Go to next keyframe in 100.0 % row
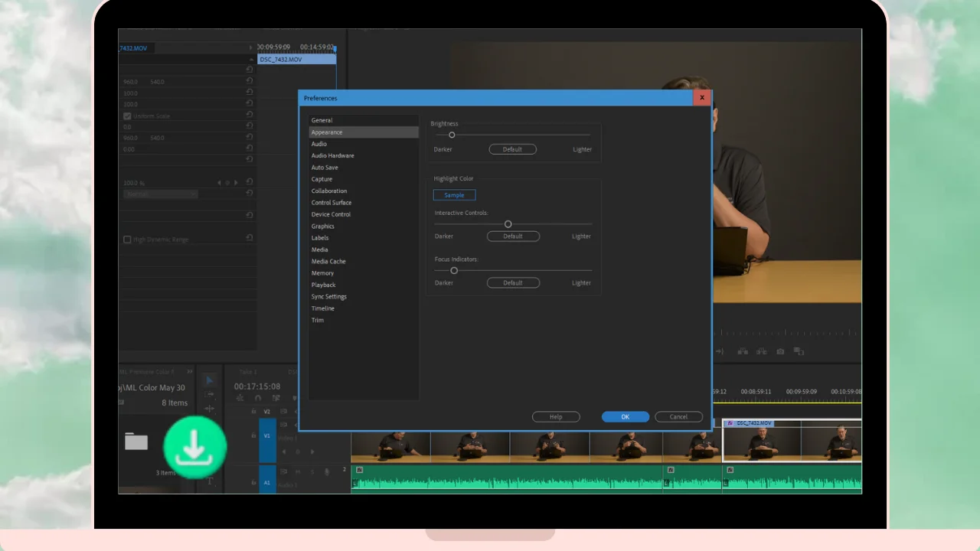Image resolution: width=980 pixels, height=551 pixels. [x=236, y=183]
